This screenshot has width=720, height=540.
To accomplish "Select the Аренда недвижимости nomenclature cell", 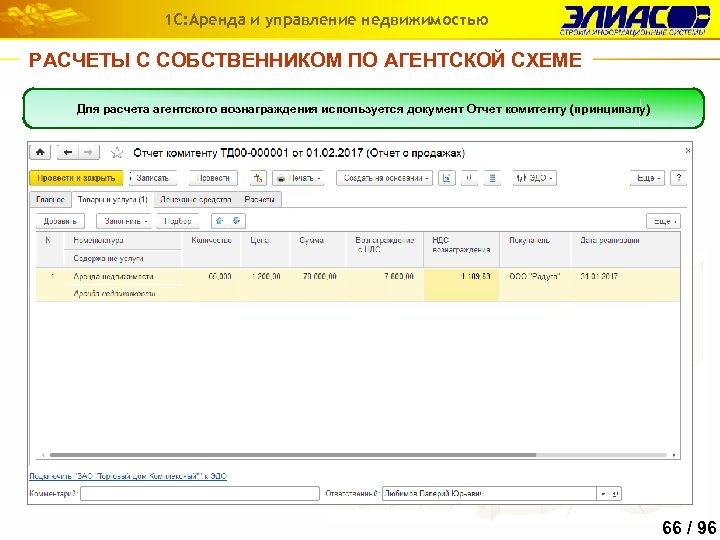I will (123, 276).
